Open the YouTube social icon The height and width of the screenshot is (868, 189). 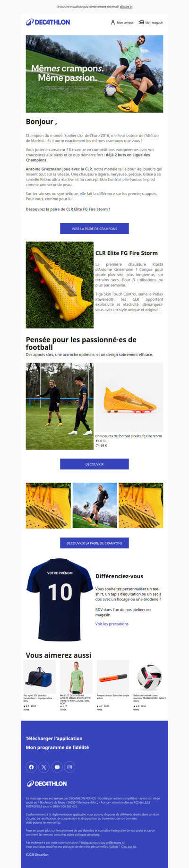(57, 767)
